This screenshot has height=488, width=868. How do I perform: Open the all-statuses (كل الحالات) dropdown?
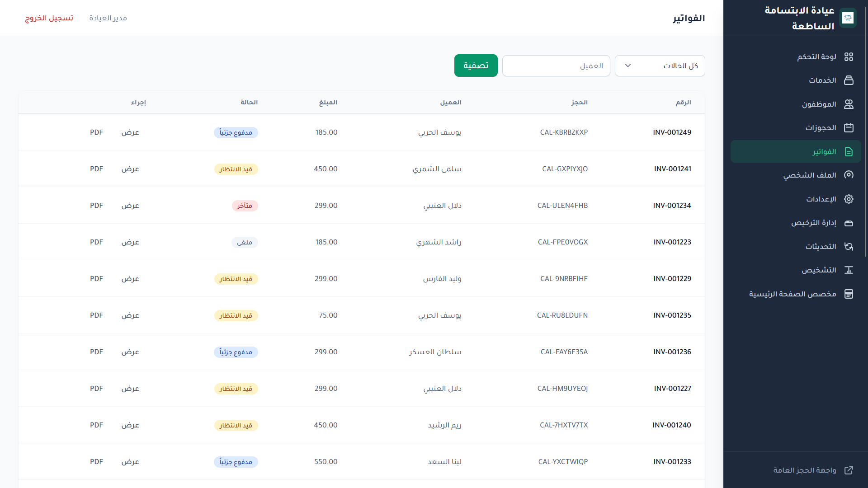pyautogui.click(x=660, y=66)
